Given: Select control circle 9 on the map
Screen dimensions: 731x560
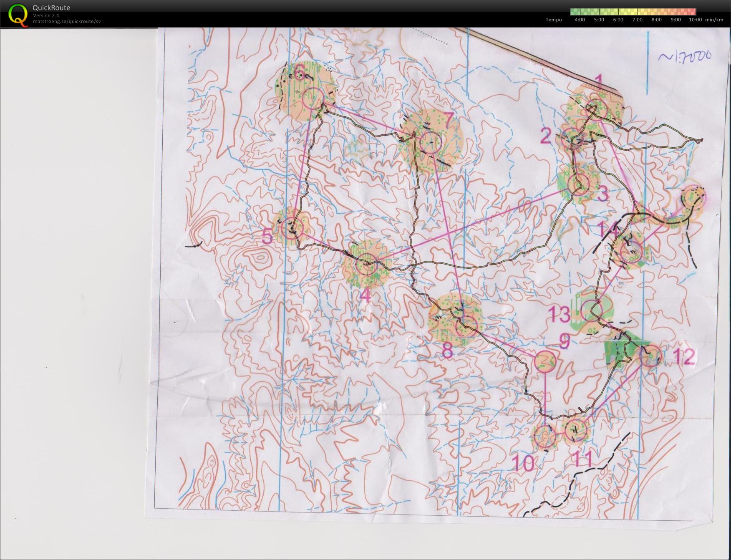Looking at the screenshot, I should tap(545, 361).
